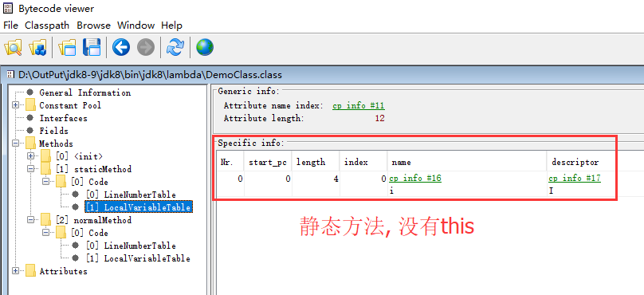
Task: Select General Information in the tree
Action: [85, 92]
